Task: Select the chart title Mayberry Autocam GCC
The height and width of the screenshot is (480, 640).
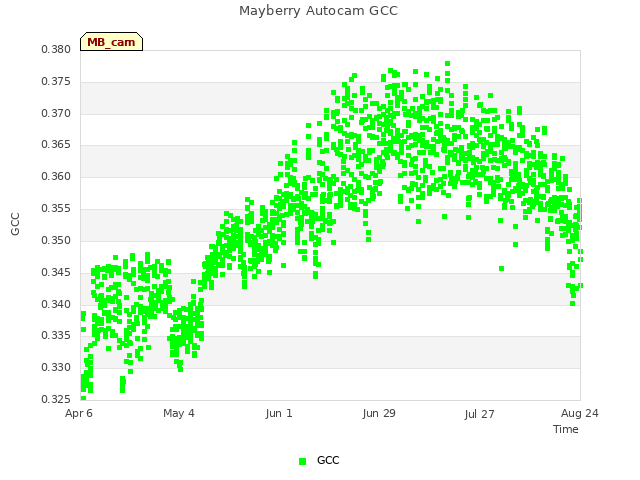Action: pos(318,11)
